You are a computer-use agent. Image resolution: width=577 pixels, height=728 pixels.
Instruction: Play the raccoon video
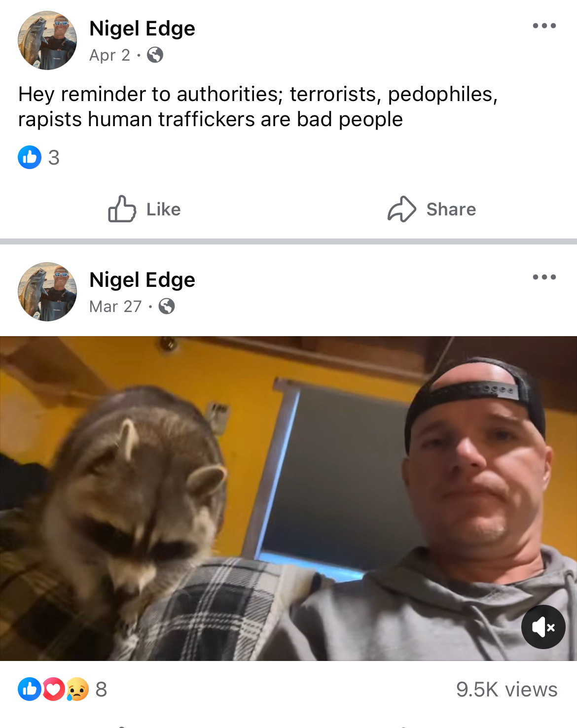(x=288, y=498)
